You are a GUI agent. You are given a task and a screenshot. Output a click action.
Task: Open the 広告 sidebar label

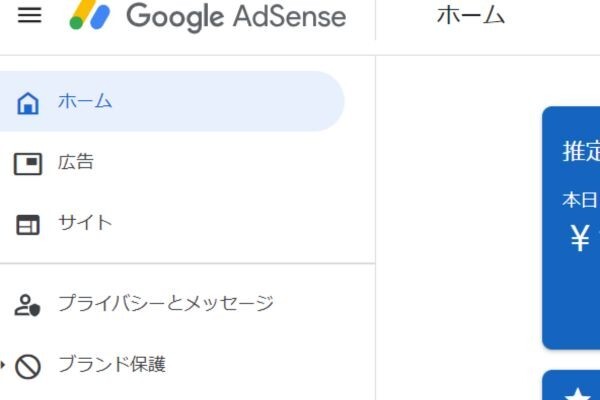(x=76, y=163)
